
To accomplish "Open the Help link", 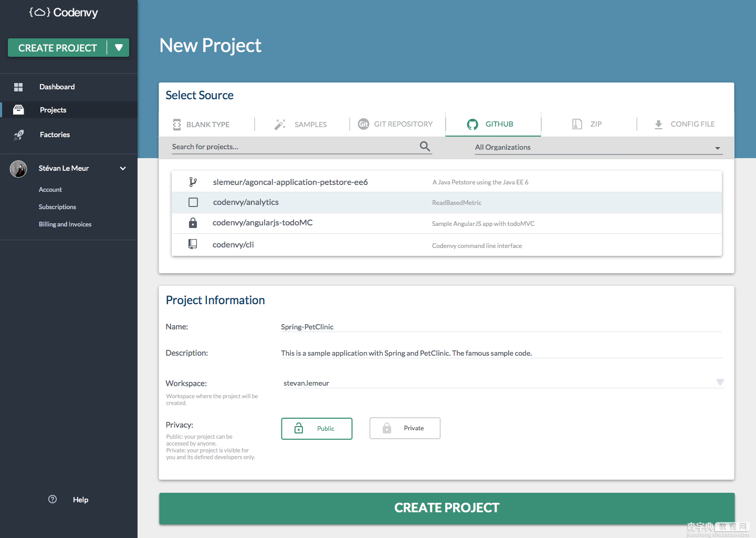I will coord(80,500).
